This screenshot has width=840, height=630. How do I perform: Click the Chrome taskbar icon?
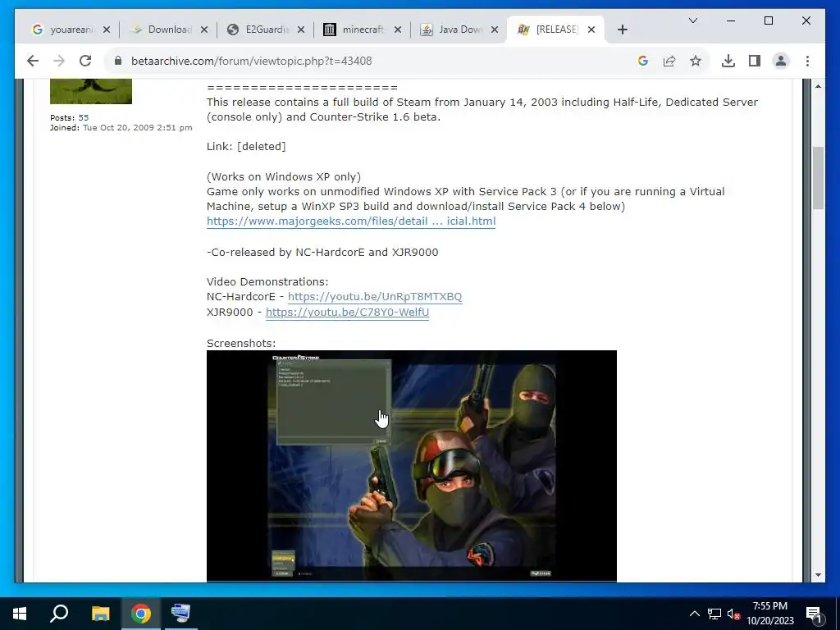pos(141,614)
